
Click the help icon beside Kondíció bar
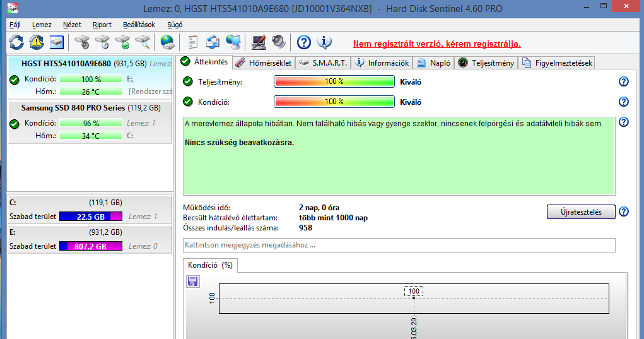click(x=623, y=102)
